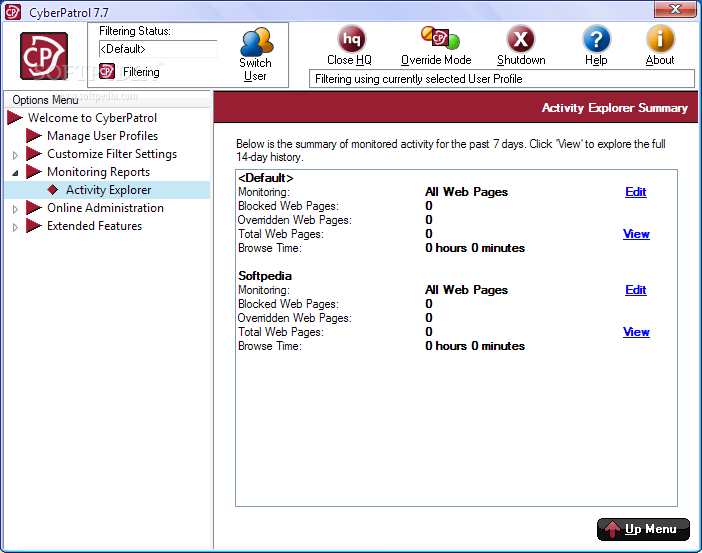
Task: Click the Filtering status label
Action: point(141,72)
